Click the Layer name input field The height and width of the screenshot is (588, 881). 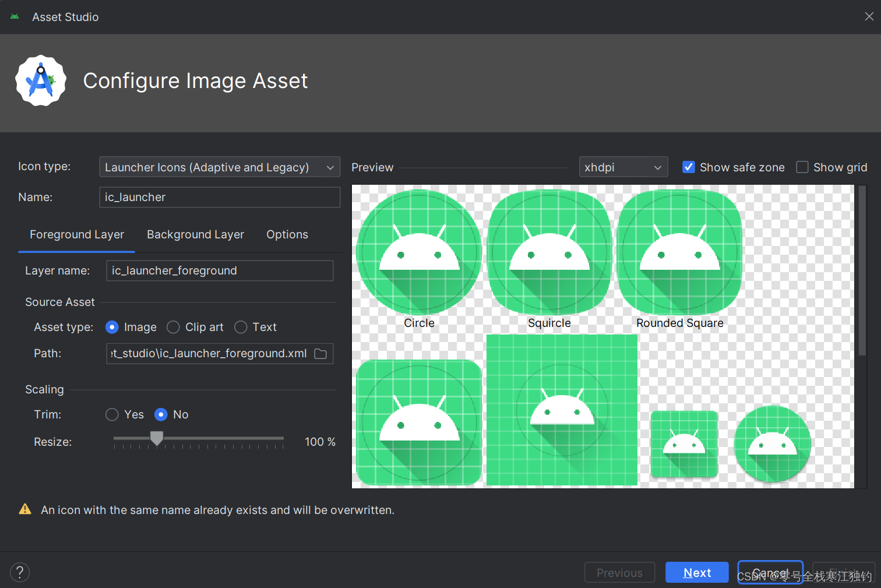click(220, 270)
